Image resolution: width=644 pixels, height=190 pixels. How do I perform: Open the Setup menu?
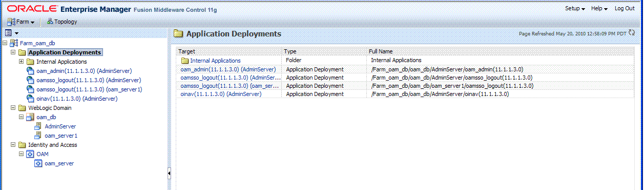point(575,9)
